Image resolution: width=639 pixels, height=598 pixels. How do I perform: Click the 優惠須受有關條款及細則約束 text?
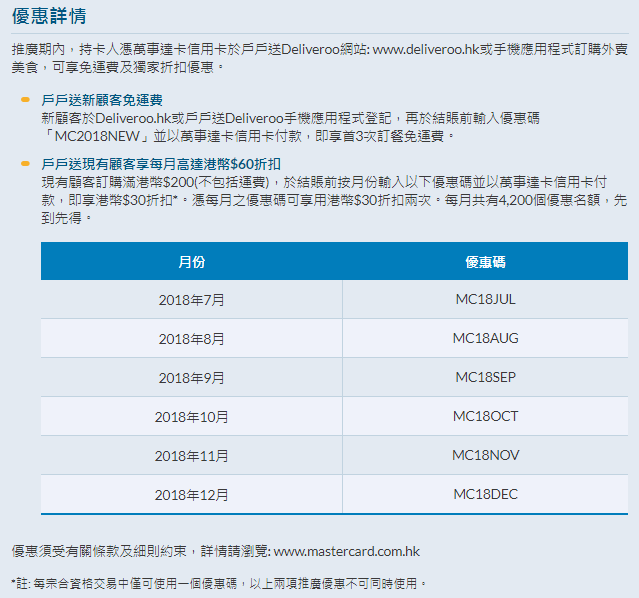[x=99, y=551]
